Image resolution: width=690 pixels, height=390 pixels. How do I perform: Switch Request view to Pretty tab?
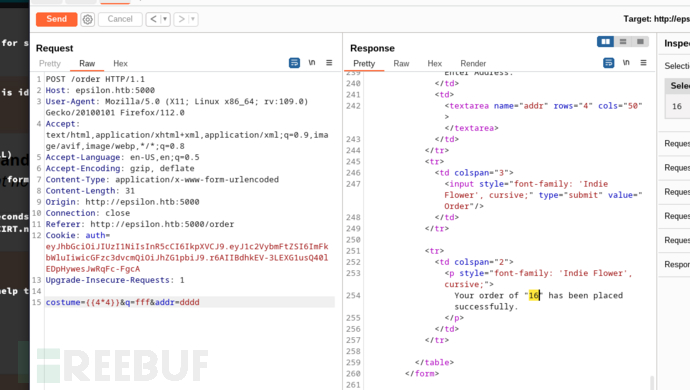[x=50, y=63]
